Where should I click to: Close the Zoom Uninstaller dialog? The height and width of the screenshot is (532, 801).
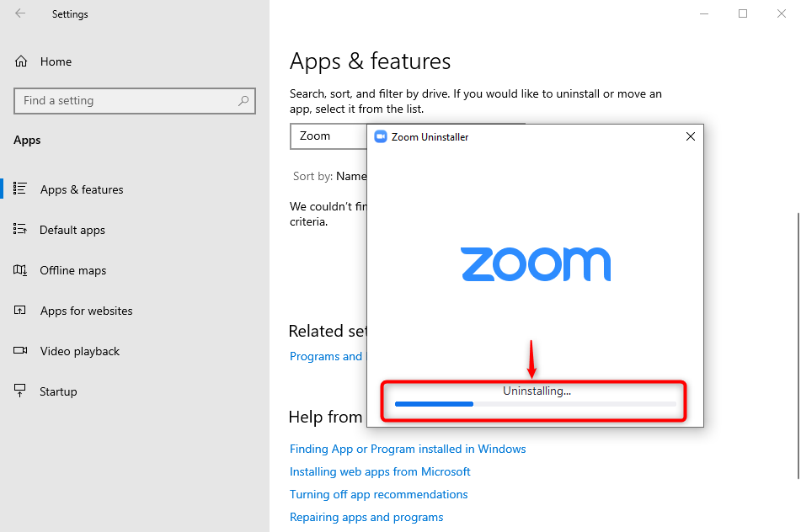pos(690,136)
